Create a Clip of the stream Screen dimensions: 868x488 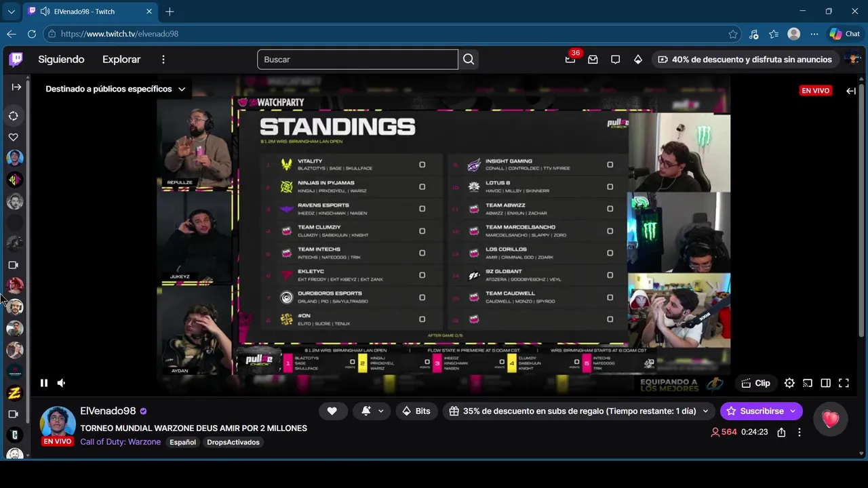755,383
